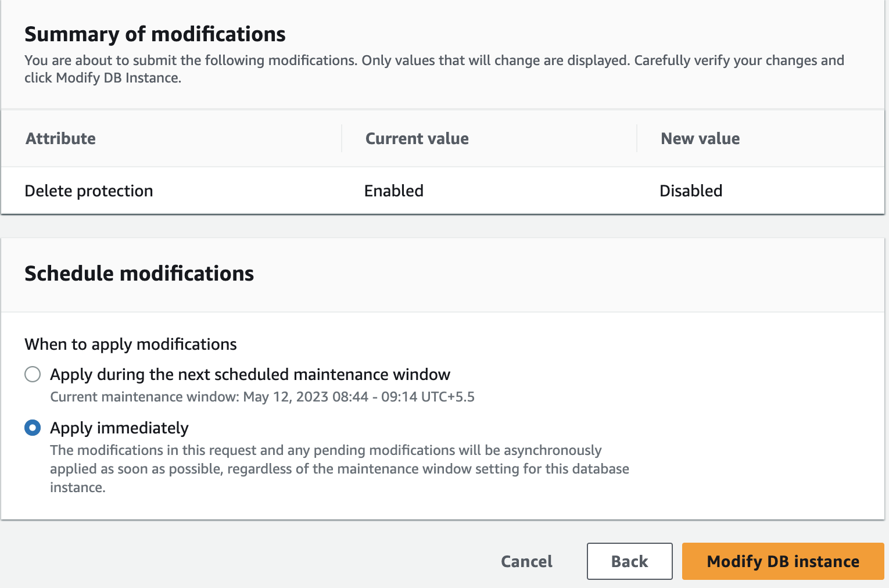Click the Current maintenance window date text

[x=262, y=397]
